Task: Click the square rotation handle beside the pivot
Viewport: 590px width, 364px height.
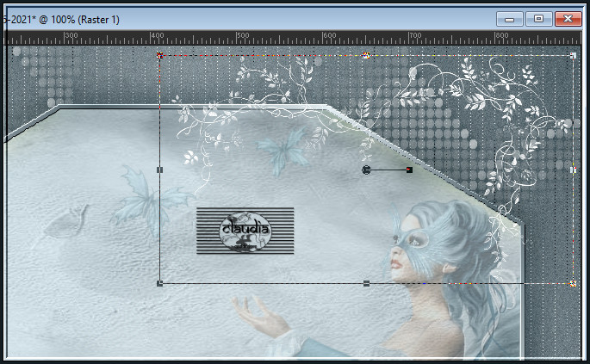Action: coord(409,170)
